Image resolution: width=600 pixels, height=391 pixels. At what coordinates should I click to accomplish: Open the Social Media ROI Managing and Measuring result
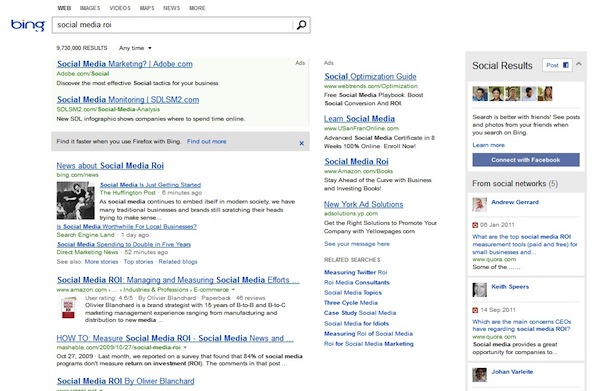(178, 280)
